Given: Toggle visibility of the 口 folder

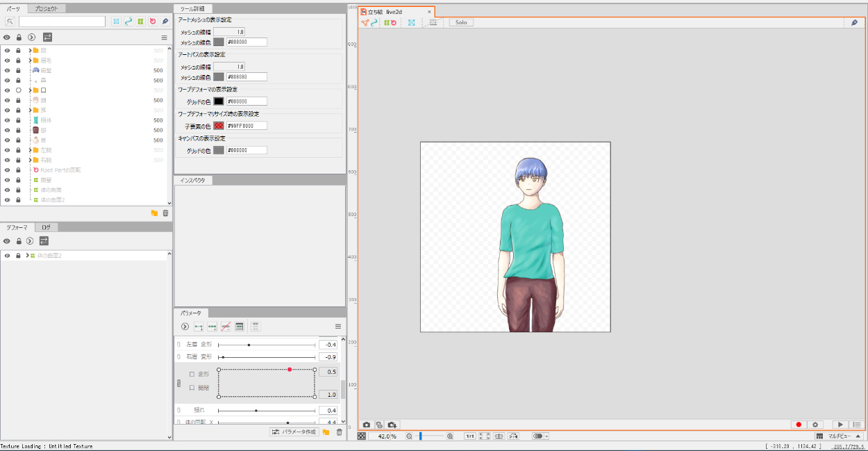Looking at the screenshot, I should 7,90.
